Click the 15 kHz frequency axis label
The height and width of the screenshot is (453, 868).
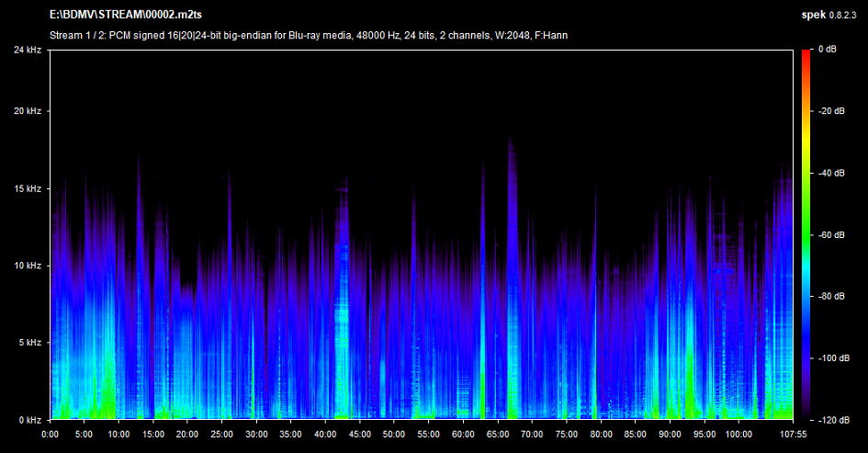(27, 188)
